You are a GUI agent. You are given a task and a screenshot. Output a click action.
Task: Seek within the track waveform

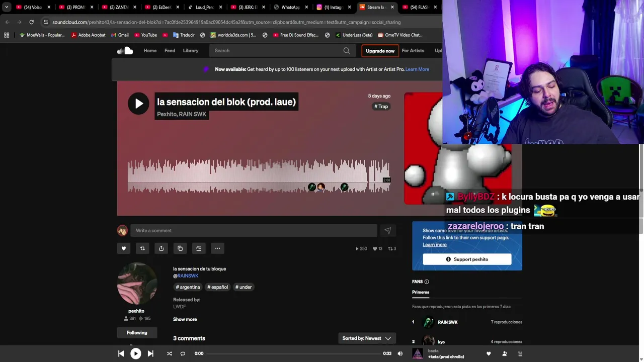click(x=259, y=176)
